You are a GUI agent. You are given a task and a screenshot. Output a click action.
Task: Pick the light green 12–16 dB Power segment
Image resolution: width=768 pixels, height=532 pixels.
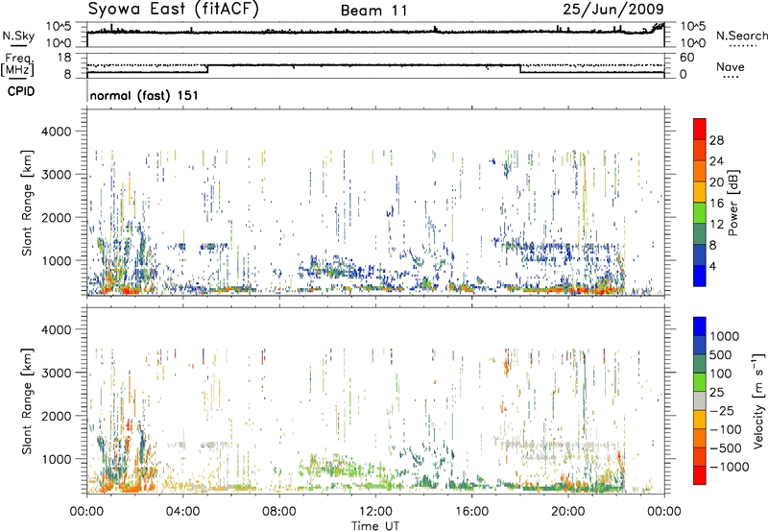coord(700,212)
